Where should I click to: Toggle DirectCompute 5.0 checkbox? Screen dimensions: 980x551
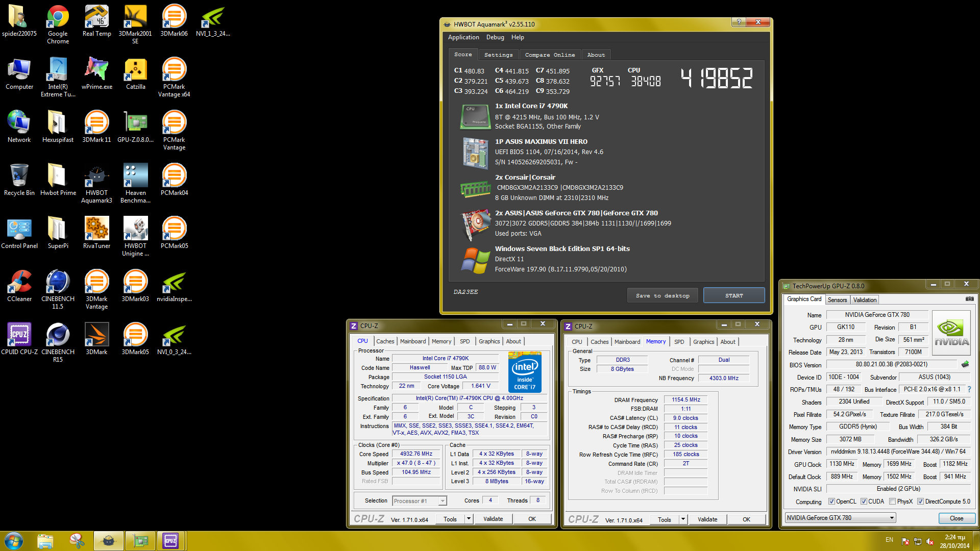(x=920, y=502)
